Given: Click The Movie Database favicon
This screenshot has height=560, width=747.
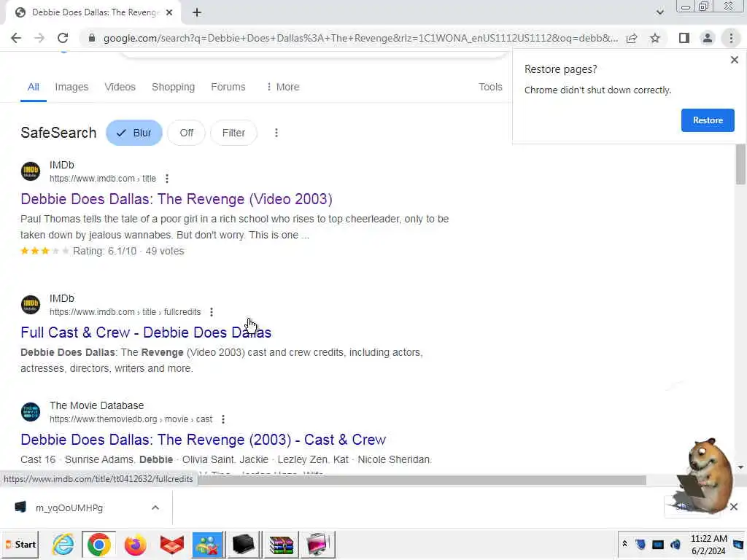Looking at the screenshot, I should pyautogui.click(x=31, y=412).
